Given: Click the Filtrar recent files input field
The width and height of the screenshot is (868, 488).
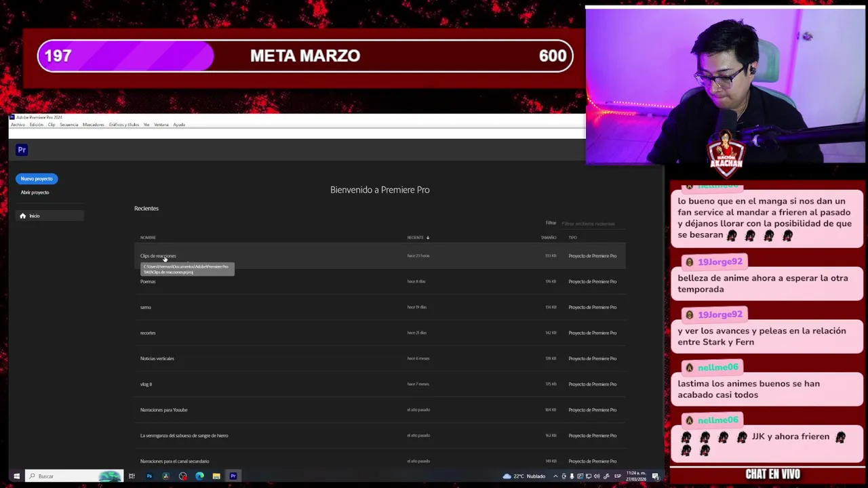Looking at the screenshot, I should 592,224.
